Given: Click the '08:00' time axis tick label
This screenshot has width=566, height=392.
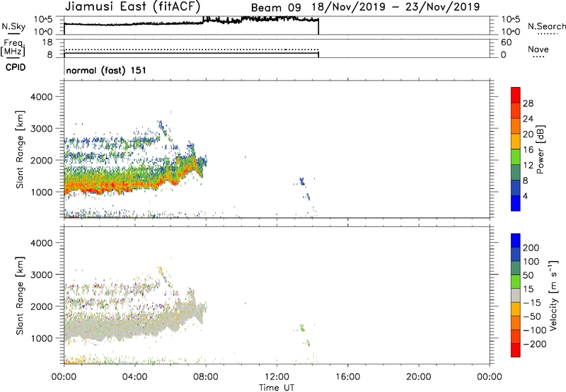Looking at the screenshot, I should (206, 377).
